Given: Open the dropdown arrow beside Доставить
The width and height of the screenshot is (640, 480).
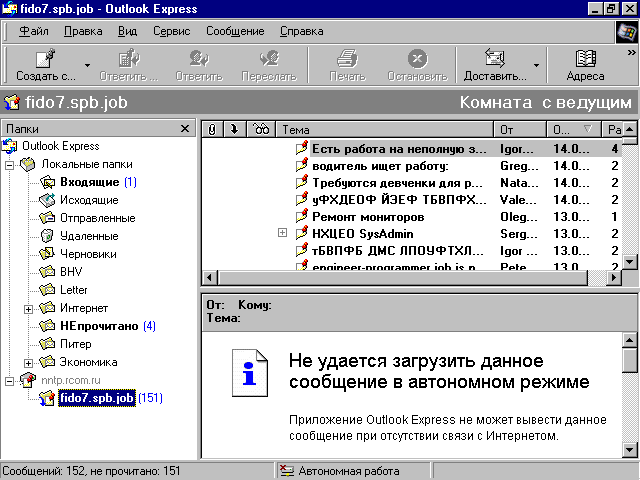Looking at the screenshot, I should [x=536, y=65].
